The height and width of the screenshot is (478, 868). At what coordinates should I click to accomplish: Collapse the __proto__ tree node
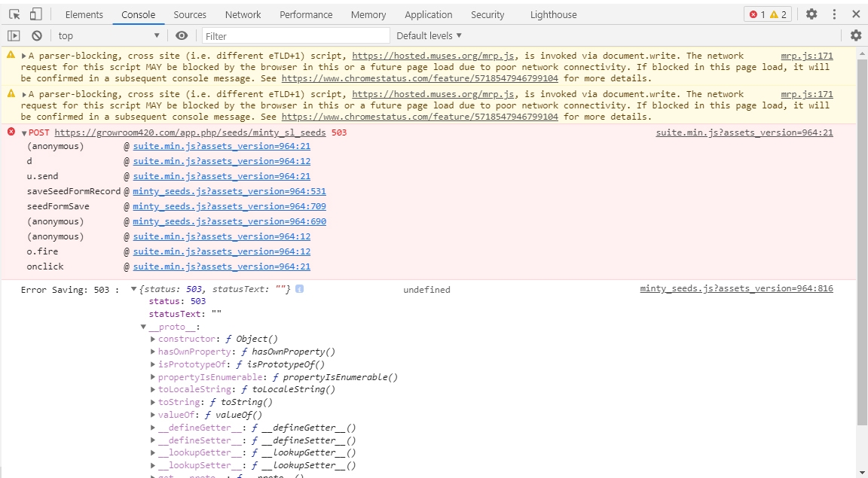coord(143,327)
